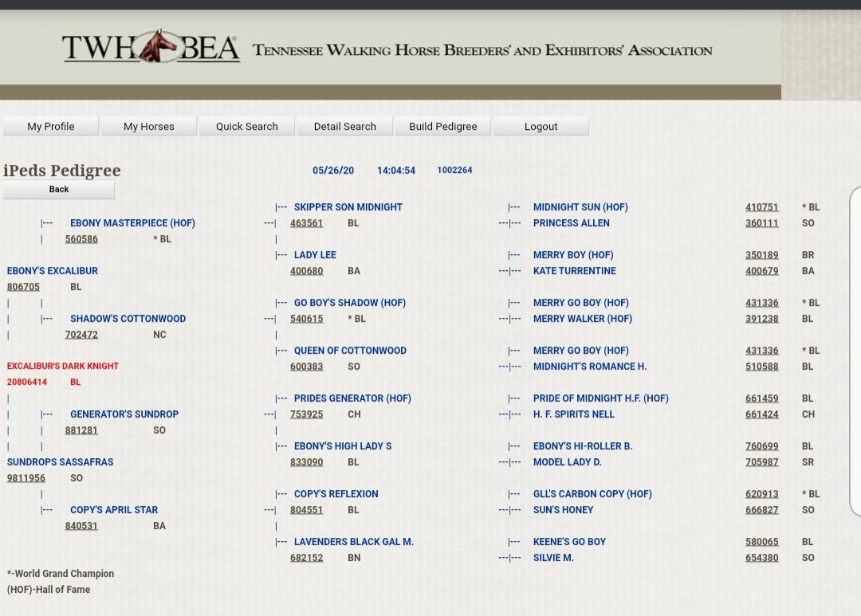
Task: Click Generator's Sundrop link
Action: (124, 414)
